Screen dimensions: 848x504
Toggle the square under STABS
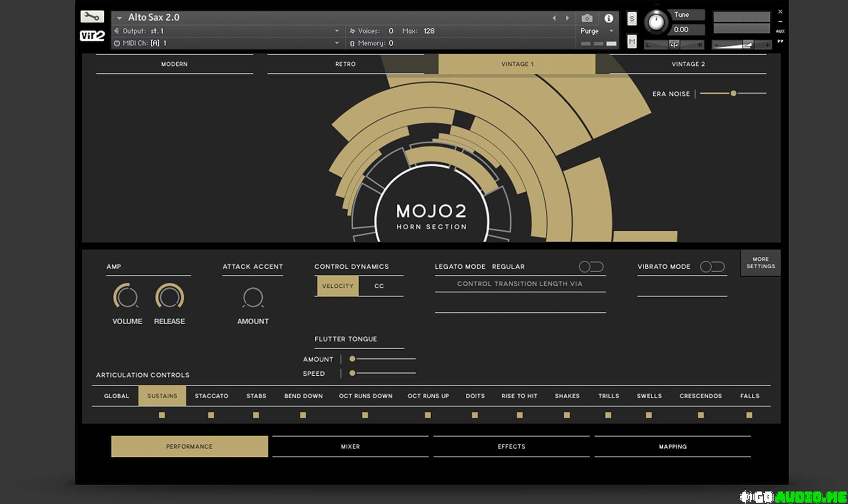256,415
